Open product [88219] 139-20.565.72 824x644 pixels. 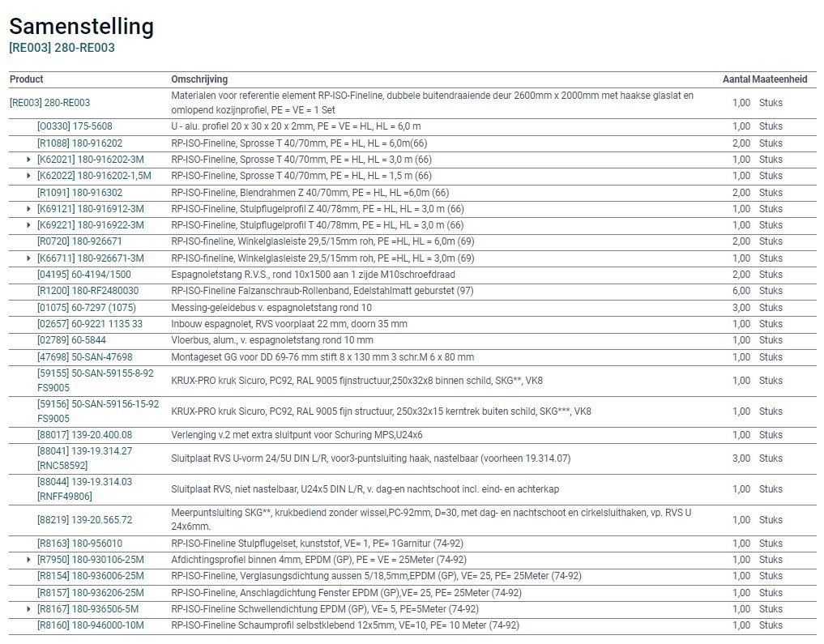[x=84, y=519]
